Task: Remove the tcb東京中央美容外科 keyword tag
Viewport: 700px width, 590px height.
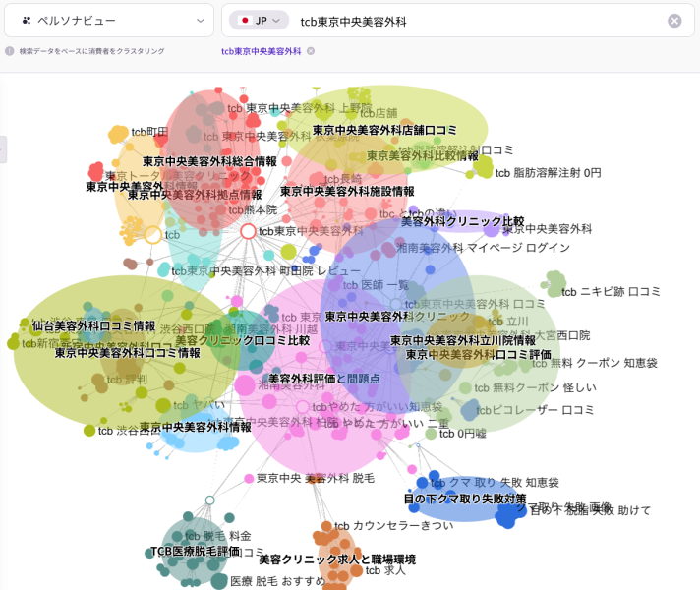Action: tap(311, 51)
